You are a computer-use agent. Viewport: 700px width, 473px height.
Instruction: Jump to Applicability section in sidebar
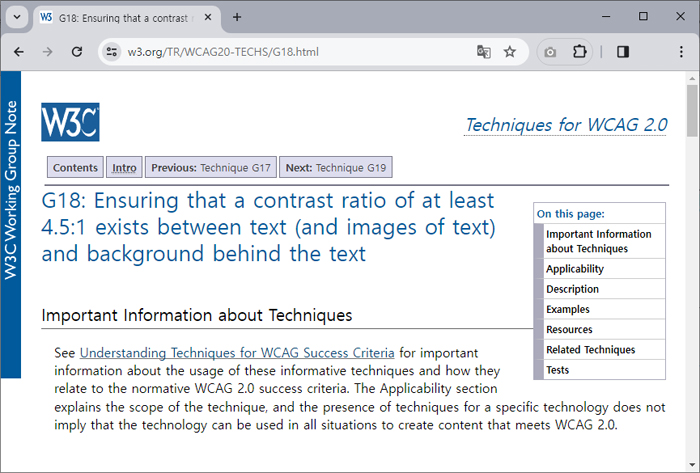tap(599, 269)
